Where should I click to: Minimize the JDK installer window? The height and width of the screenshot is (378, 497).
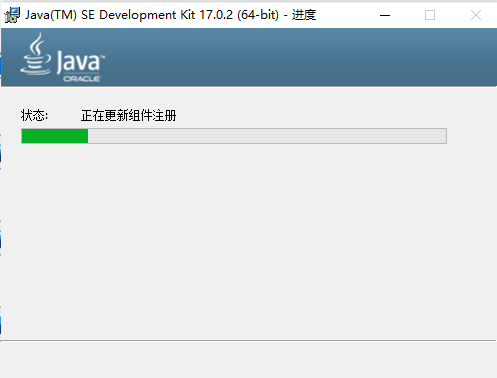[385, 15]
